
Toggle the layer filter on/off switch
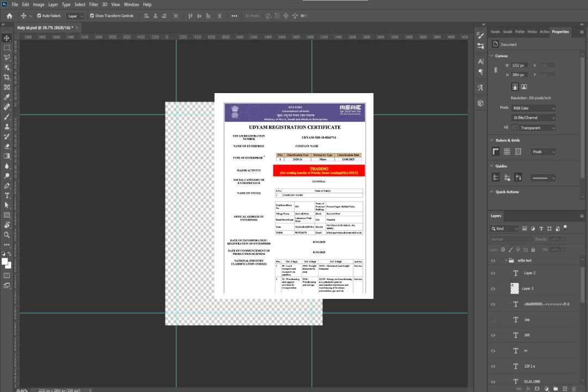pyautogui.click(x=565, y=228)
